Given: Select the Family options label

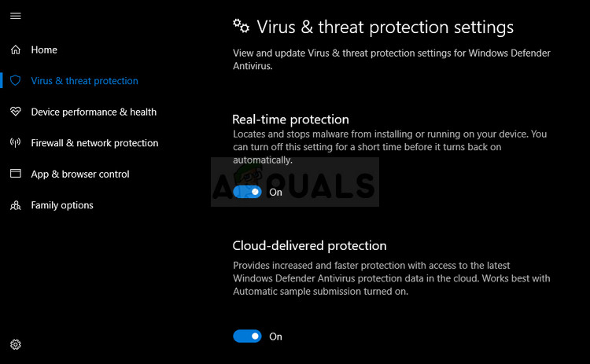Looking at the screenshot, I should [62, 205].
